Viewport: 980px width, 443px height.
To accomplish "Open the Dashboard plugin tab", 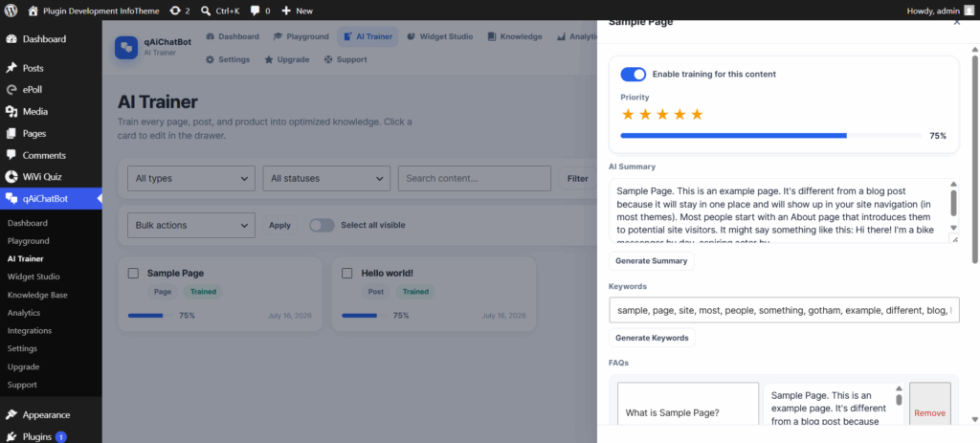I will click(232, 37).
